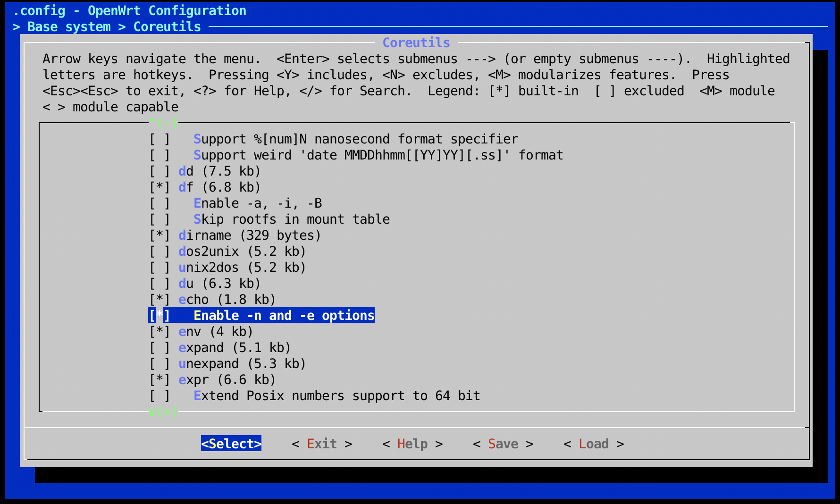This screenshot has width=840, height=504.
Task: Click '.config - OpenWrt Configuration' title text
Action: [x=129, y=11]
